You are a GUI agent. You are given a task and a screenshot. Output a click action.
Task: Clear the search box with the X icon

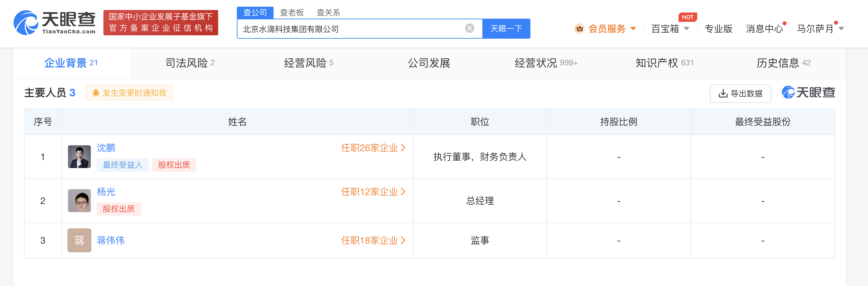[x=469, y=28]
